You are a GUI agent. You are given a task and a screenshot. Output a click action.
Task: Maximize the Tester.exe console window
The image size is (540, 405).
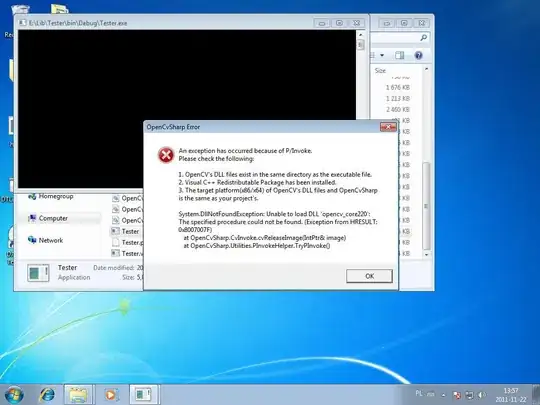pyautogui.click(x=339, y=23)
